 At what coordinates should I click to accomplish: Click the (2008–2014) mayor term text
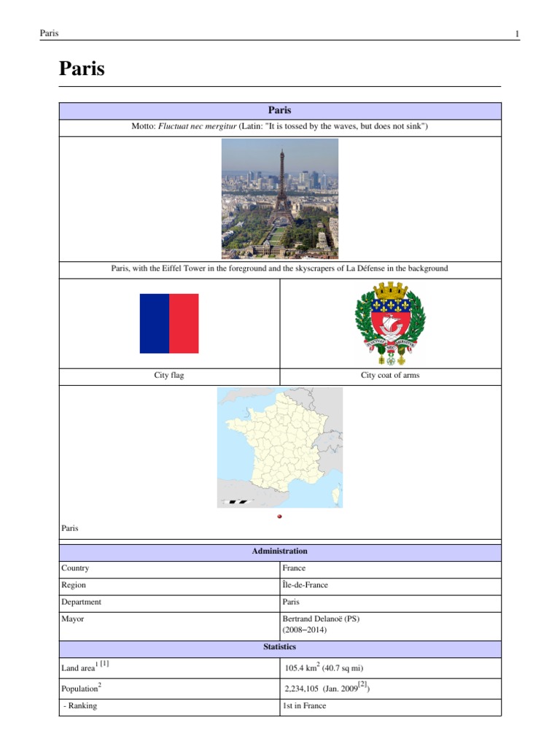pyautogui.click(x=304, y=630)
